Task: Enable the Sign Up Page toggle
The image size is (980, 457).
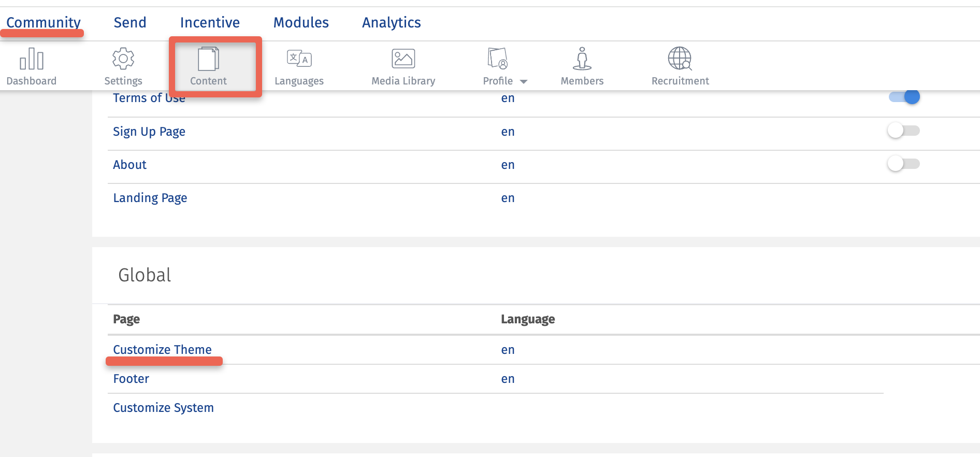Action: tap(904, 131)
